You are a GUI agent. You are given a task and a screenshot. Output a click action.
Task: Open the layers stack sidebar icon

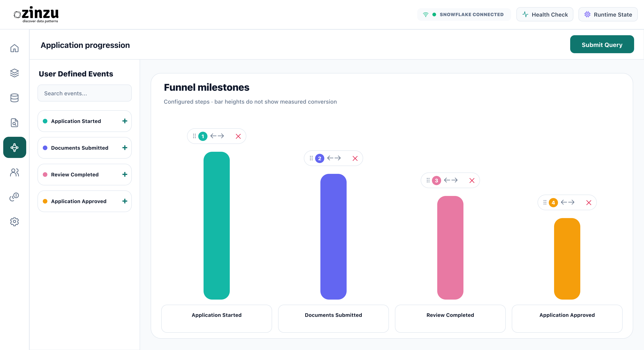[14, 73]
